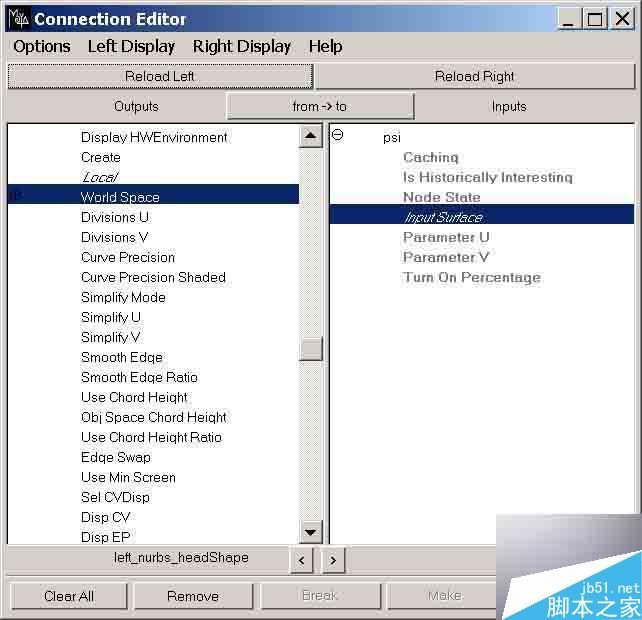642x620 pixels.
Task: Select the Sel CVDisp attribute
Action: pyautogui.click(x=115, y=498)
